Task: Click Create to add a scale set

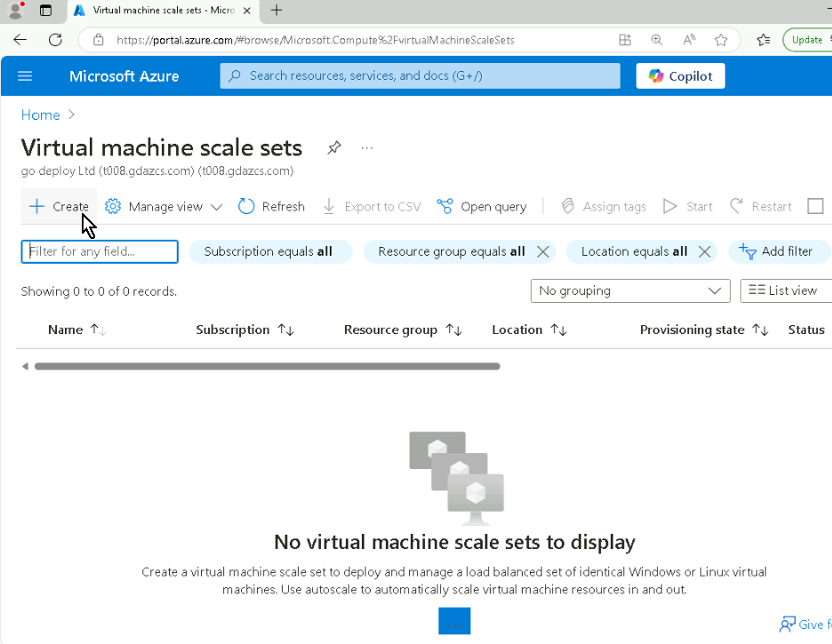Action: click(x=59, y=206)
